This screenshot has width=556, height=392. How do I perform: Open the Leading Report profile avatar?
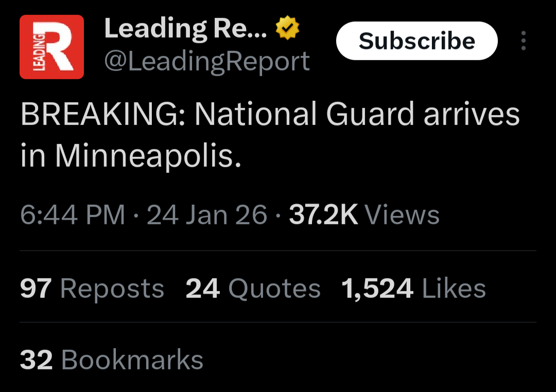click(x=52, y=47)
